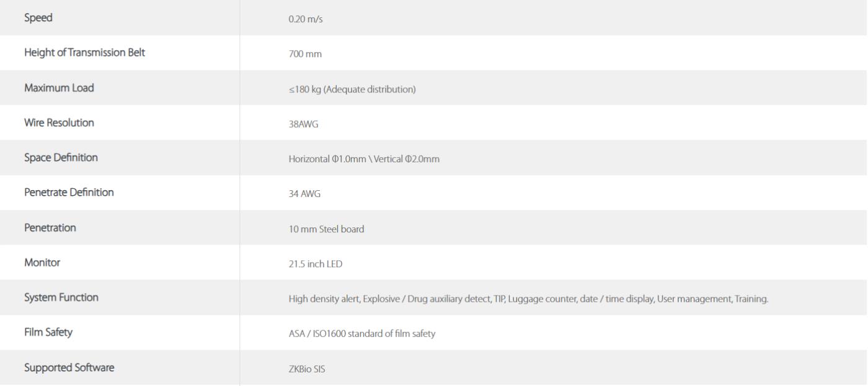Click the Speed row label
The image size is (868, 386).
tap(38, 18)
